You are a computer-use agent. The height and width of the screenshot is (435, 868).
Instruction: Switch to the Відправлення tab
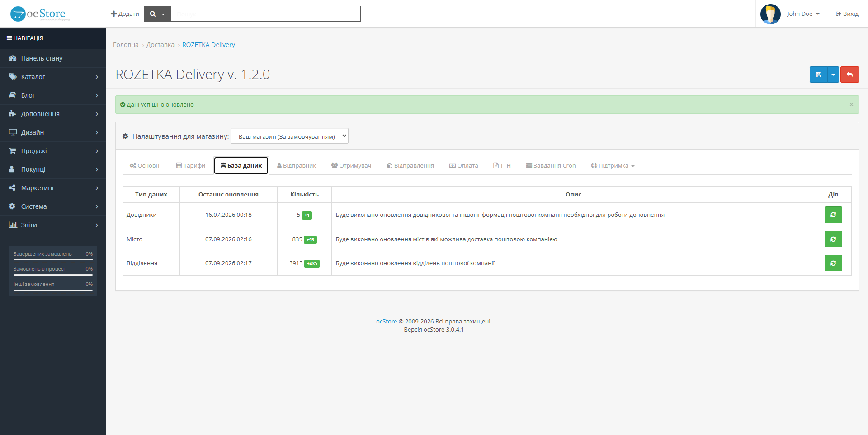pos(410,166)
